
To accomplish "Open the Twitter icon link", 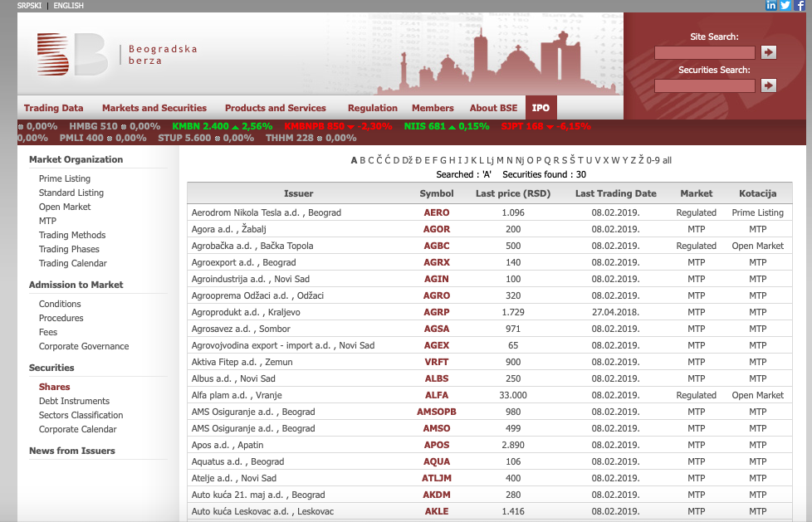I will click(785, 5).
